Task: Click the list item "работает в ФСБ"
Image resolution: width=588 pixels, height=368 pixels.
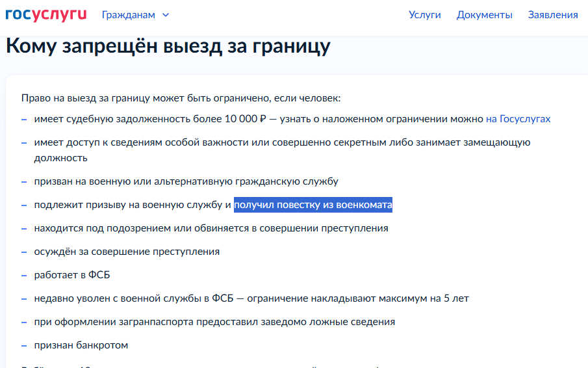Action: (72, 275)
